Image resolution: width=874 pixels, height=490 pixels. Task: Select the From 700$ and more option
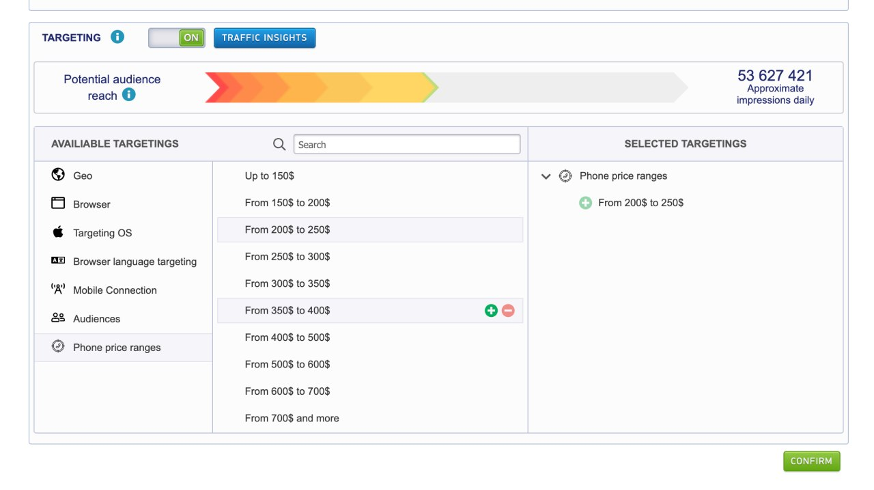[292, 418]
